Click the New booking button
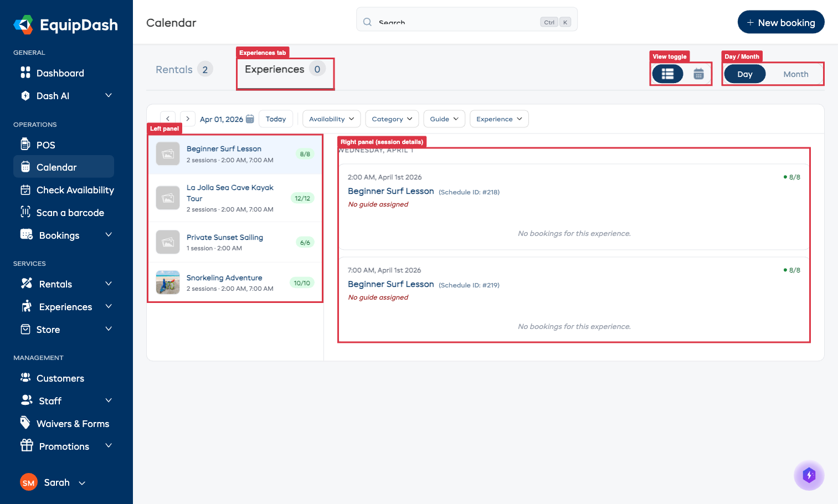Screen dimensions: 838x504 click(781, 22)
